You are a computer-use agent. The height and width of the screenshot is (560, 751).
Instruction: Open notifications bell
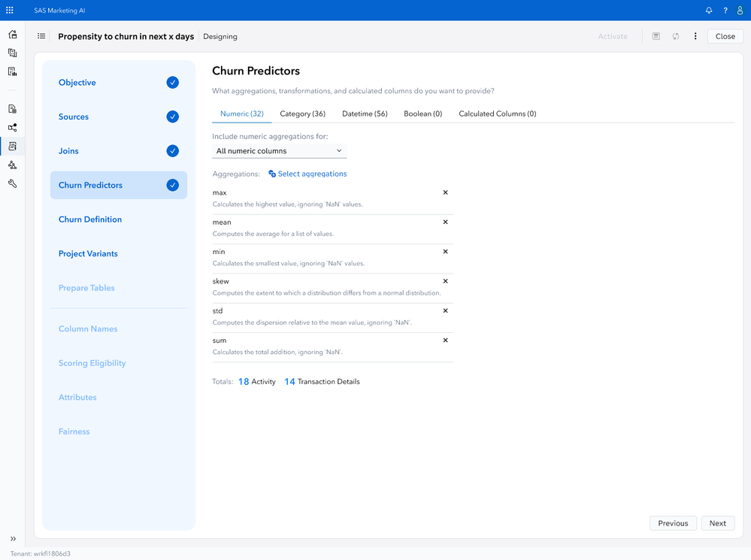(708, 11)
